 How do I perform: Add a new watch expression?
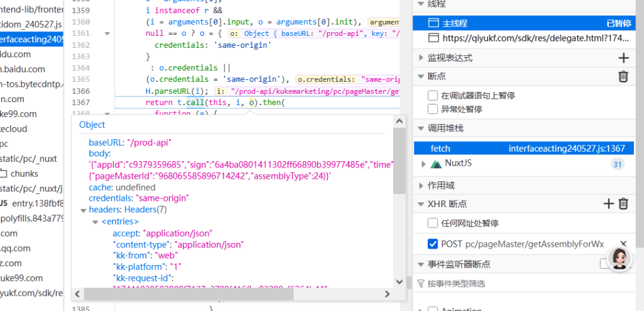click(623, 58)
